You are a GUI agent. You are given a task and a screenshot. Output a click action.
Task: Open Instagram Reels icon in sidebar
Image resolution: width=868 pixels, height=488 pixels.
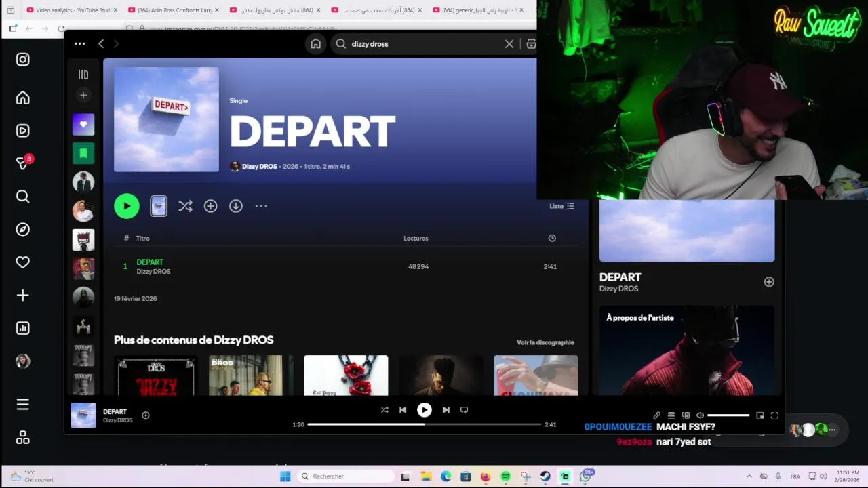tap(23, 131)
